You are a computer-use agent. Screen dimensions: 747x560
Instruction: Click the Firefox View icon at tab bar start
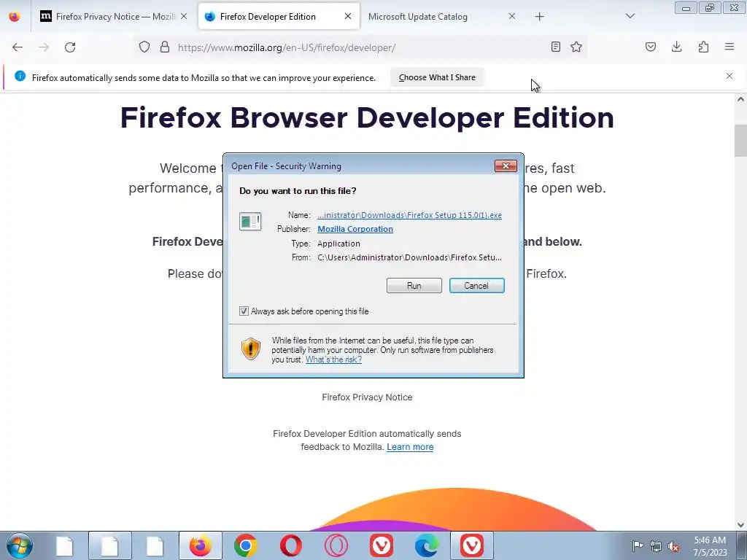pos(15,17)
